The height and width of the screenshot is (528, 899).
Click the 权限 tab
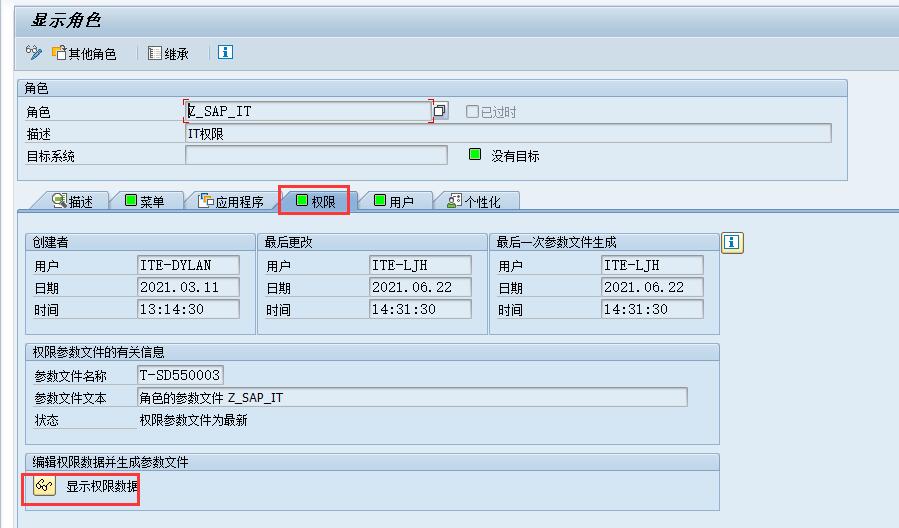tap(315, 201)
